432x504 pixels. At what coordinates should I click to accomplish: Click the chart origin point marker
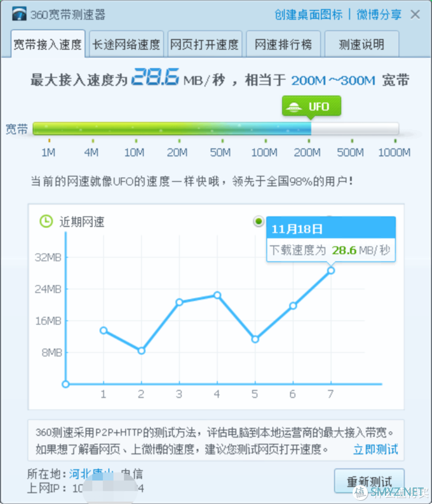coord(65,384)
